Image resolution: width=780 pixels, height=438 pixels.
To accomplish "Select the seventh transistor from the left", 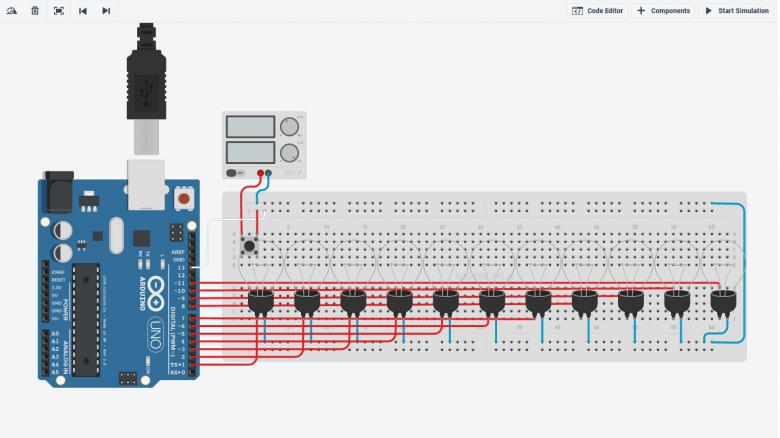I will coord(538,303).
